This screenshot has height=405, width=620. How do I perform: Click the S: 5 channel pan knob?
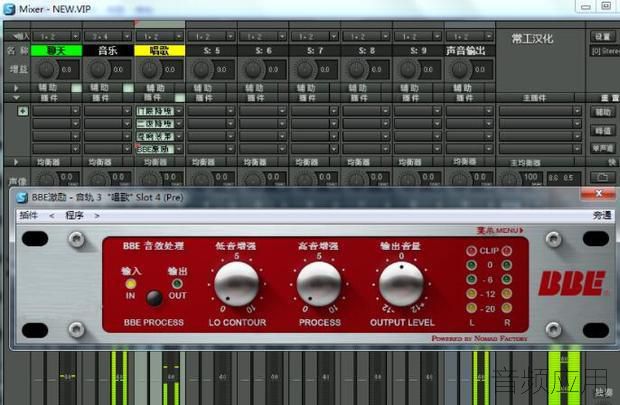click(x=202, y=179)
